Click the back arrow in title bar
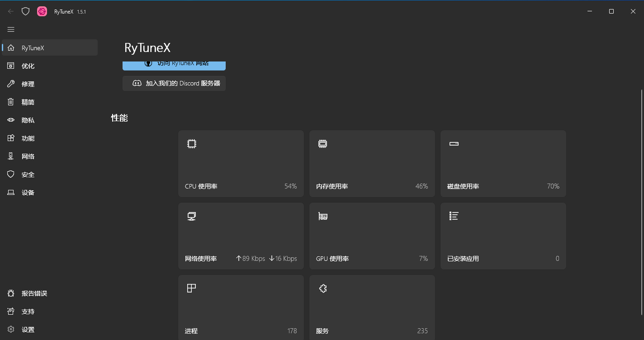644x340 pixels. (x=11, y=11)
